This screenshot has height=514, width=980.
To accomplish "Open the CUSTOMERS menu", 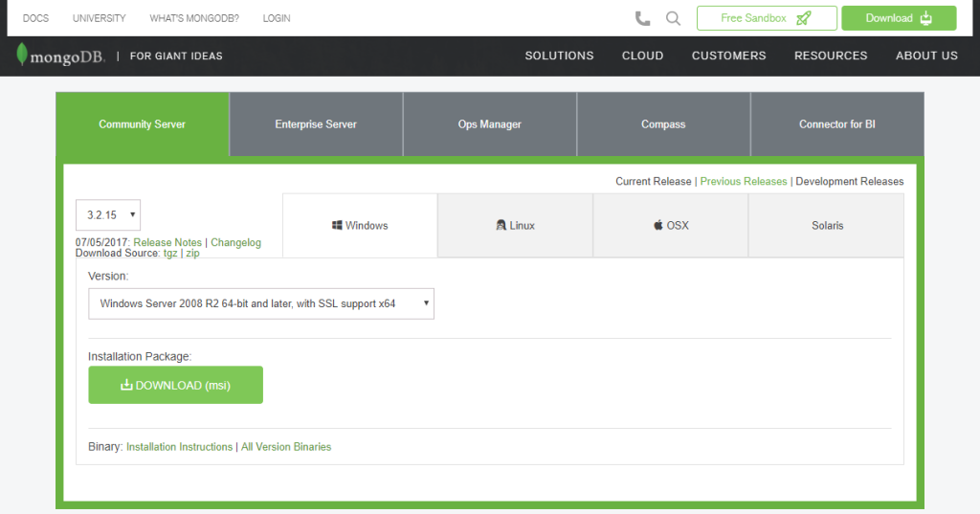I will coord(728,56).
